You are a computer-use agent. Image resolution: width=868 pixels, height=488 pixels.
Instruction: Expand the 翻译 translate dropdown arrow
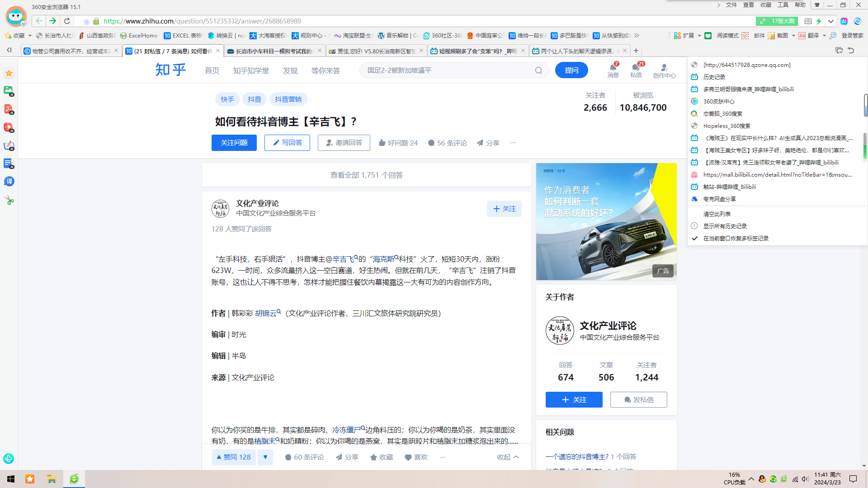pyautogui.click(x=824, y=36)
